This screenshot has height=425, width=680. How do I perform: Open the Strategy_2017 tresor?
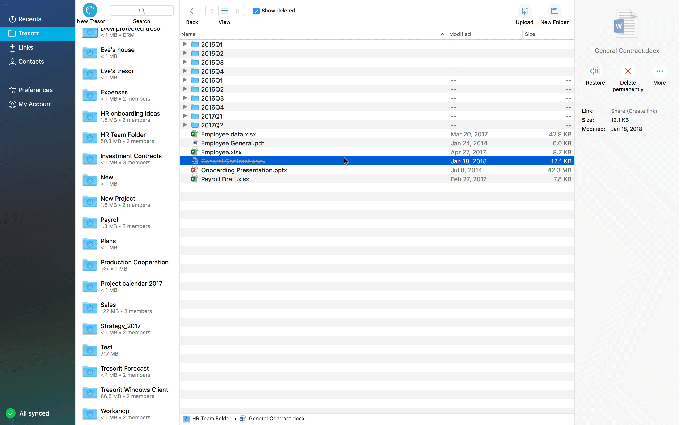128,329
